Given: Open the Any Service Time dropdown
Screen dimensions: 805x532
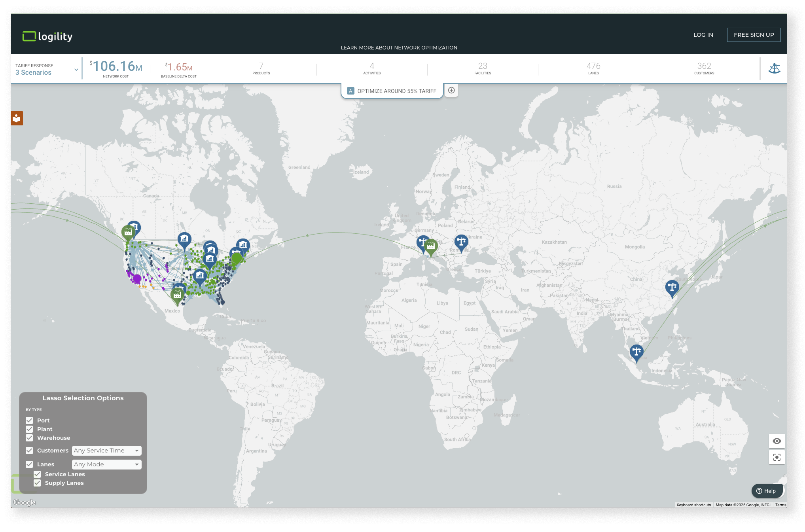Looking at the screenshot, I should (x=106, y=451).
